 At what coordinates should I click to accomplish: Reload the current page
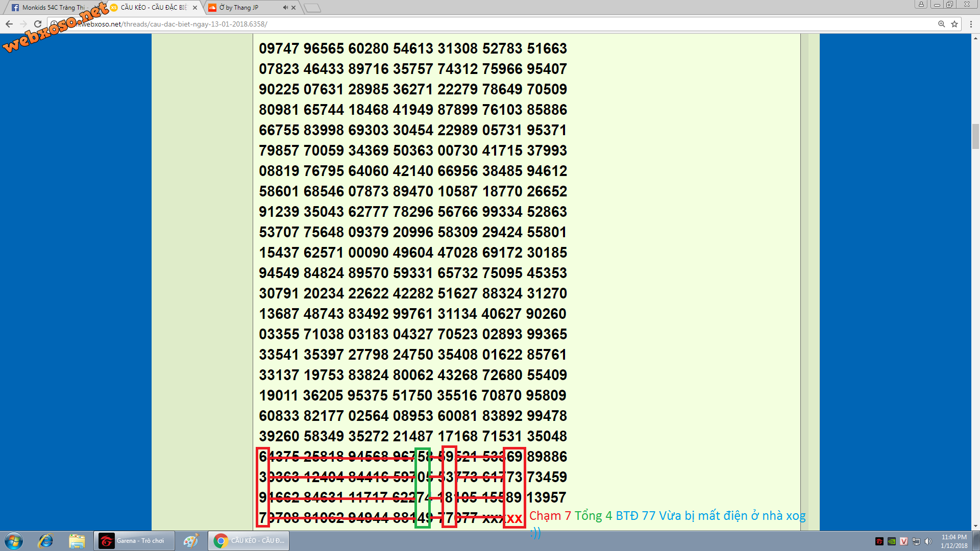click(x=37, y=24)
